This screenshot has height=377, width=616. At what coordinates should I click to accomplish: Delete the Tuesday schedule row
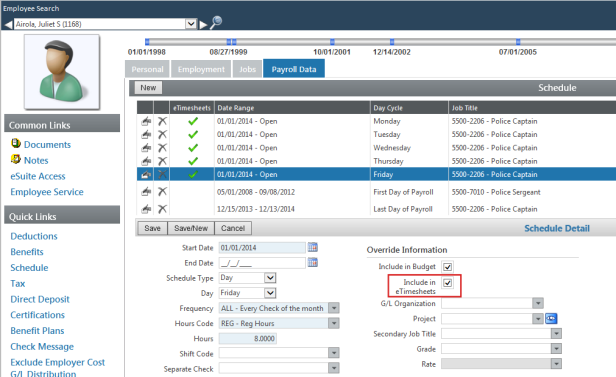(162, 134)
